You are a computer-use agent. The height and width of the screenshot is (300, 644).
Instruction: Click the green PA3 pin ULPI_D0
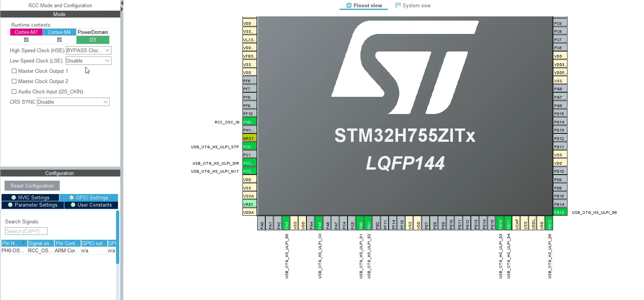point(287,223)
